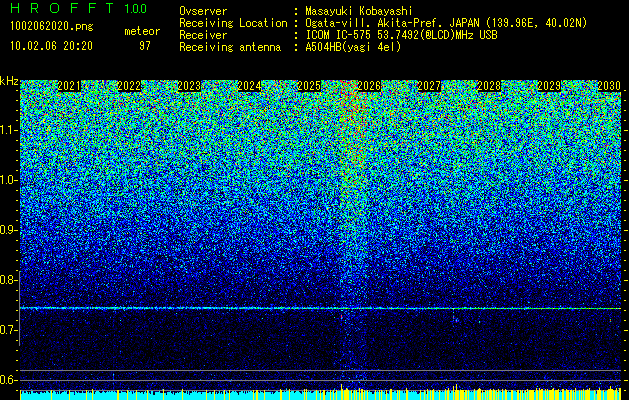
Task: Click the 2028 time marker
Action: click(489, 86)
